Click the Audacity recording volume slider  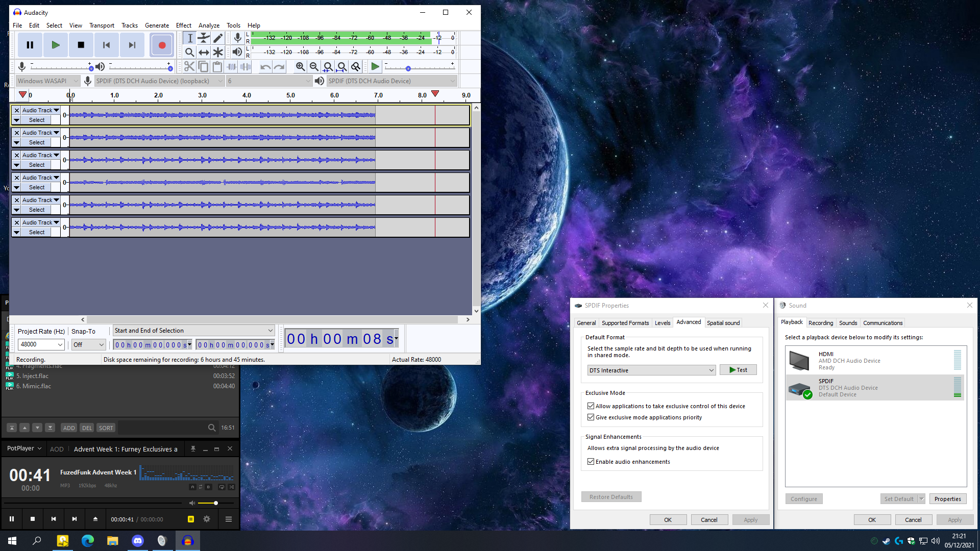(x=61, y=67)
